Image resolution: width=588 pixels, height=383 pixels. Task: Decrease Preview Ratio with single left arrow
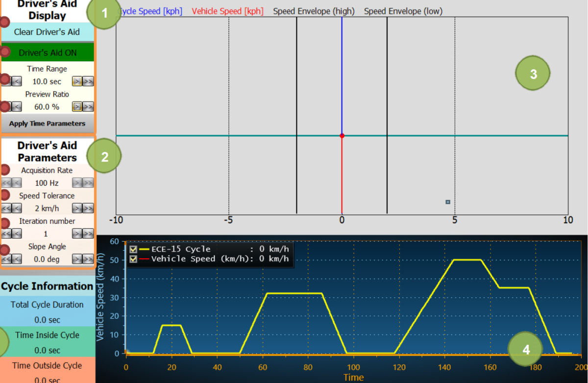coord(17,107)
